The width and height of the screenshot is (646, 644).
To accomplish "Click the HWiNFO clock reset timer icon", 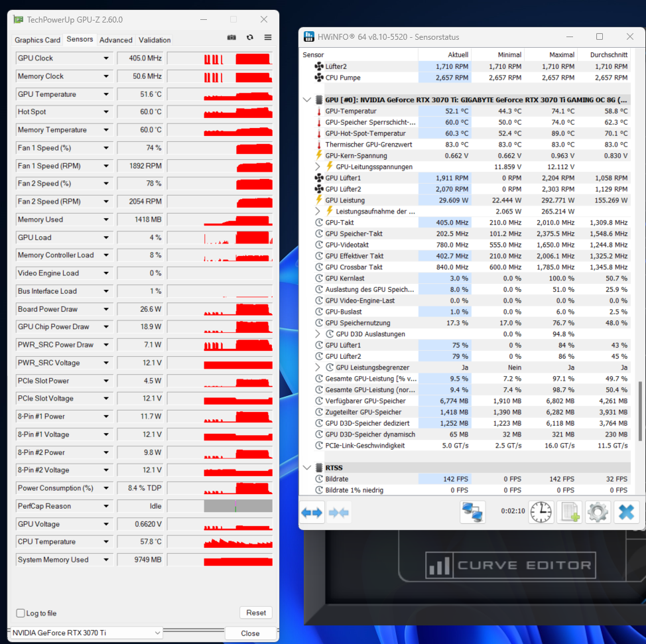I will tap(541, 512).
